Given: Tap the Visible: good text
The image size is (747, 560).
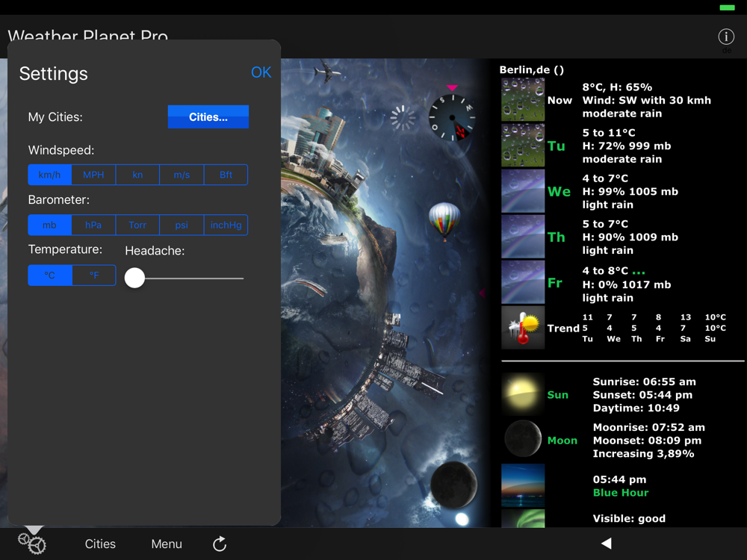Looking at the screenshot, I should (x=629, y=519).
